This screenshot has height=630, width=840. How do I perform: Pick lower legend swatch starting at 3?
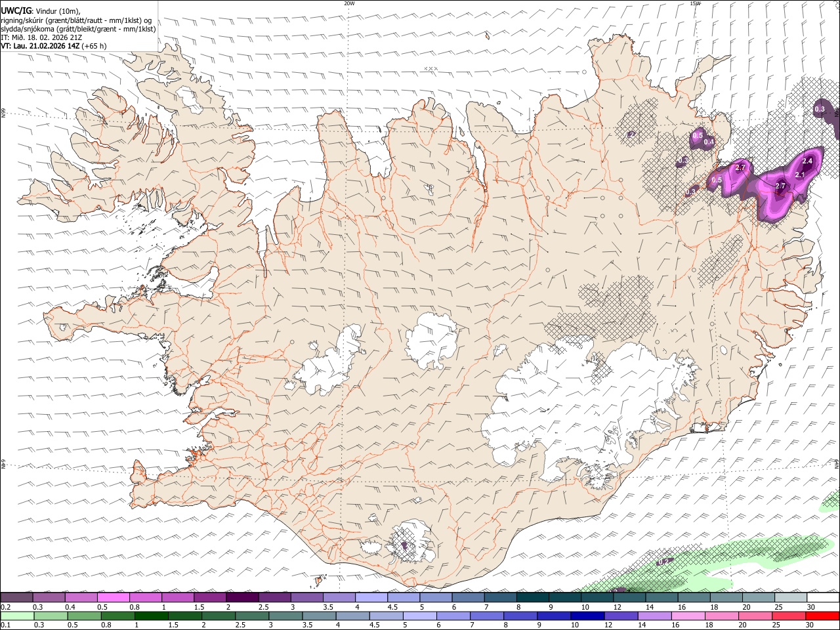coord(286,616)
